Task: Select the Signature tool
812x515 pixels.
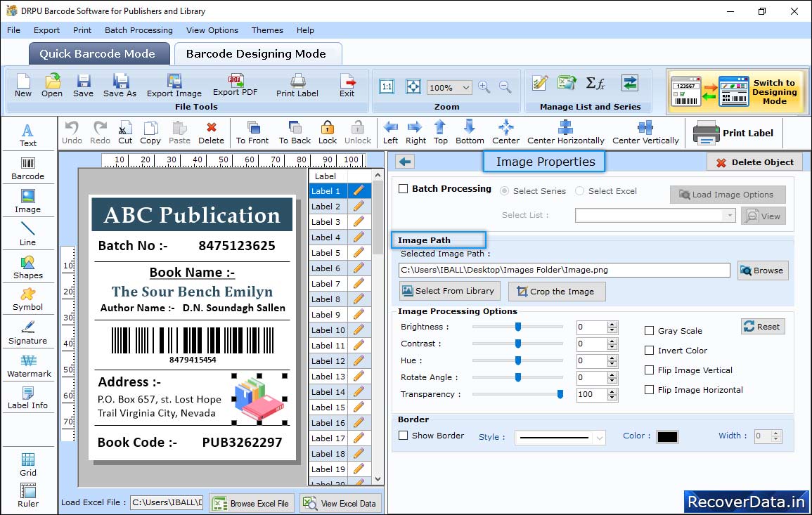Action: click(x=28, y=332)
